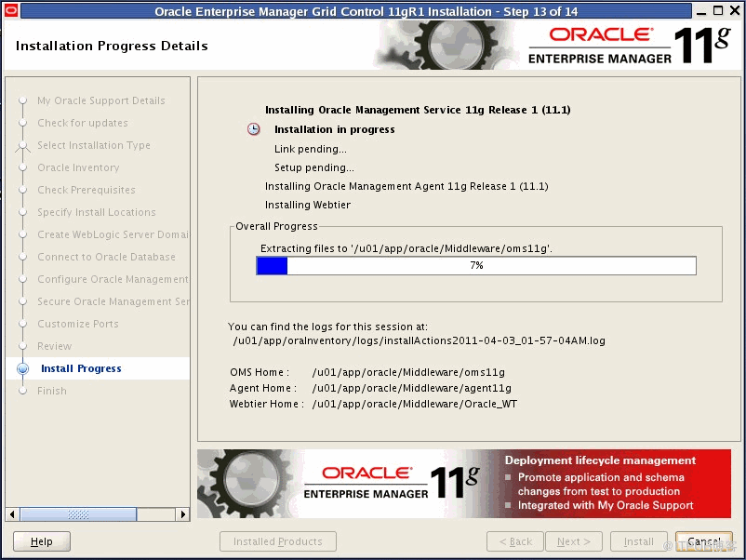Select the Review step

[55, 346]
